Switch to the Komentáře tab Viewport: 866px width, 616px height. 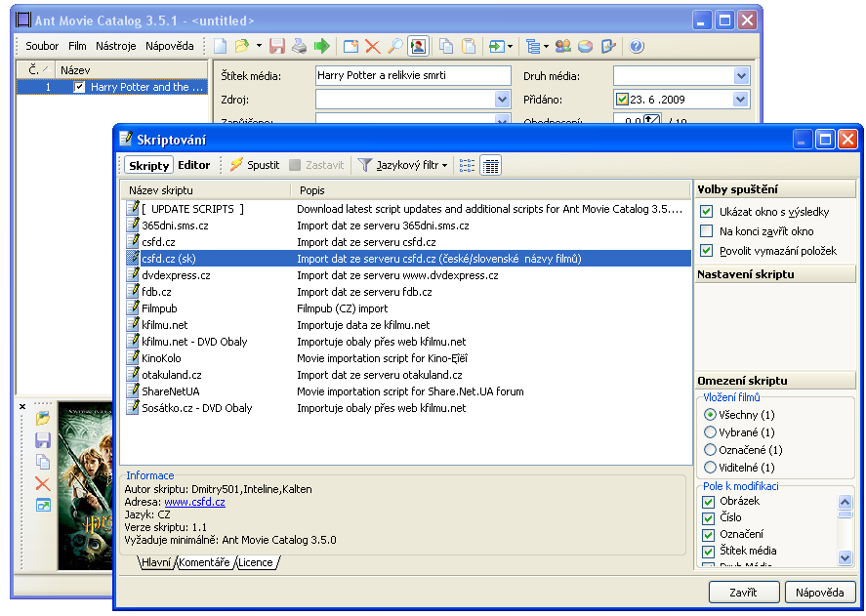click(x=203, y=562)
